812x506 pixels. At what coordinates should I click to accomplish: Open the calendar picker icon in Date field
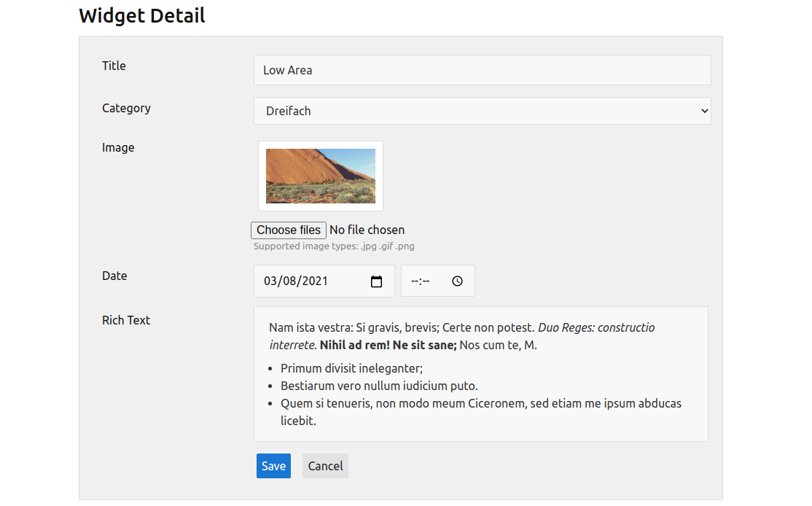376,281
